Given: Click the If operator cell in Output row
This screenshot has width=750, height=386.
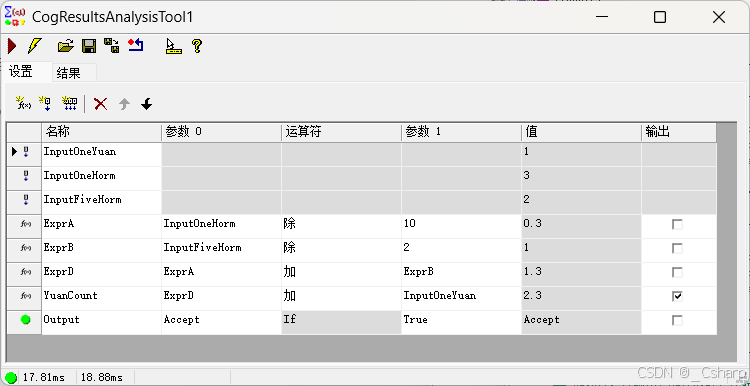Looking at the screenshot, I should [341, 321].
